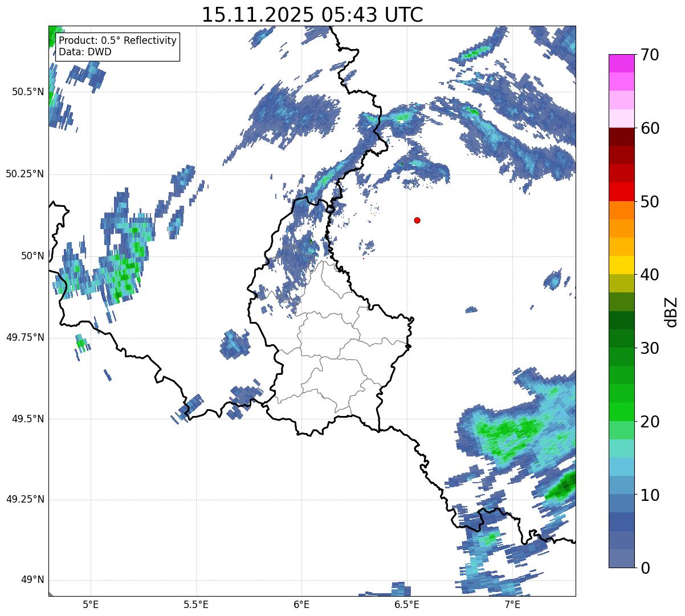
Task: Click the 5.5°E longitude label
Action: (x=196, y=604)
